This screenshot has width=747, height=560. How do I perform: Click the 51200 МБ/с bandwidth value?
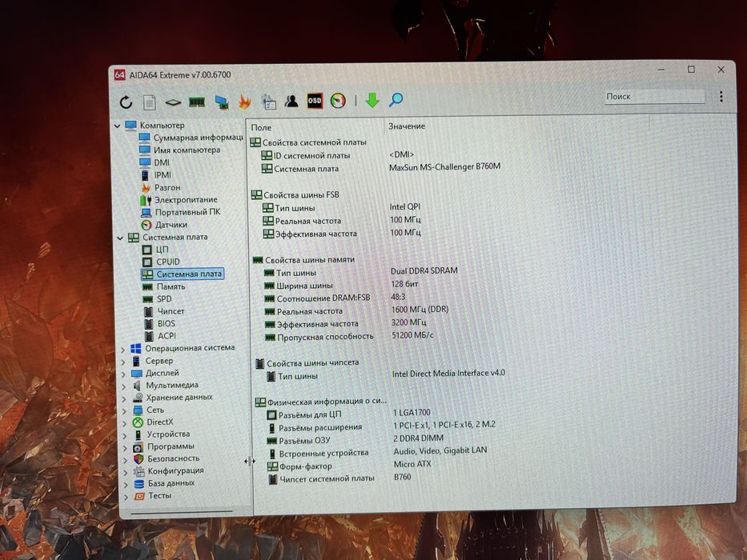point(412,335)
